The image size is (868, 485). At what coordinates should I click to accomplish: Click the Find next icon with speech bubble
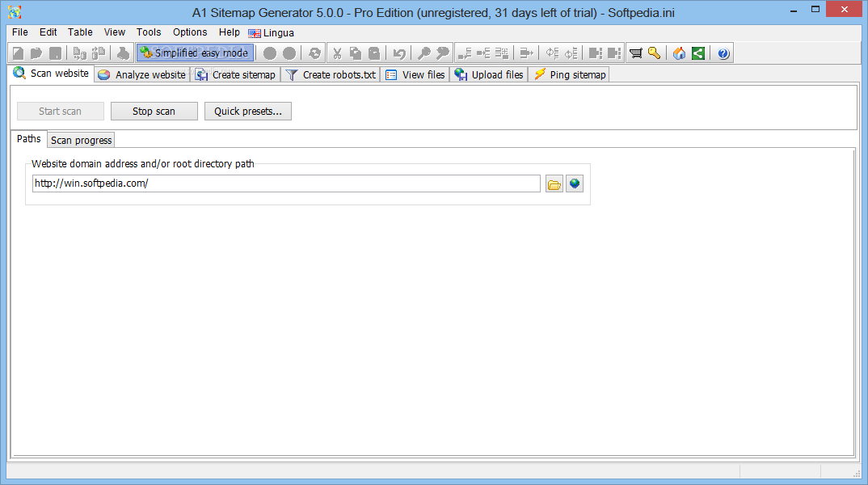[442, 53]
